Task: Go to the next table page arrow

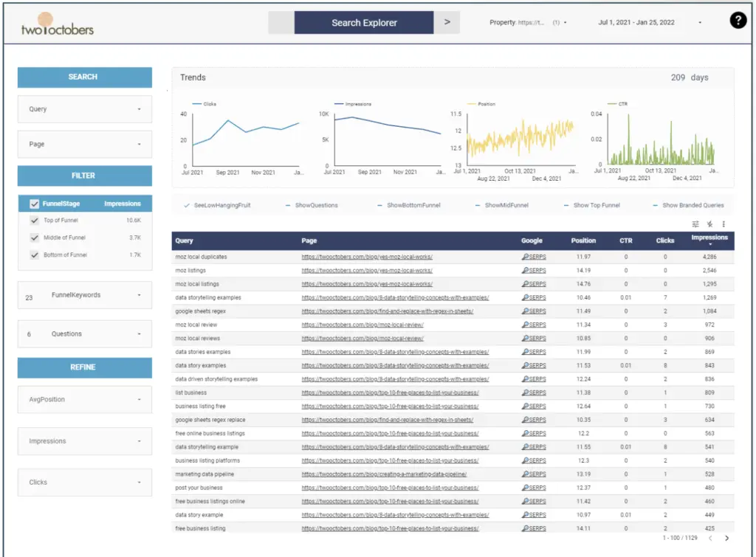Action: coord(726,539)
